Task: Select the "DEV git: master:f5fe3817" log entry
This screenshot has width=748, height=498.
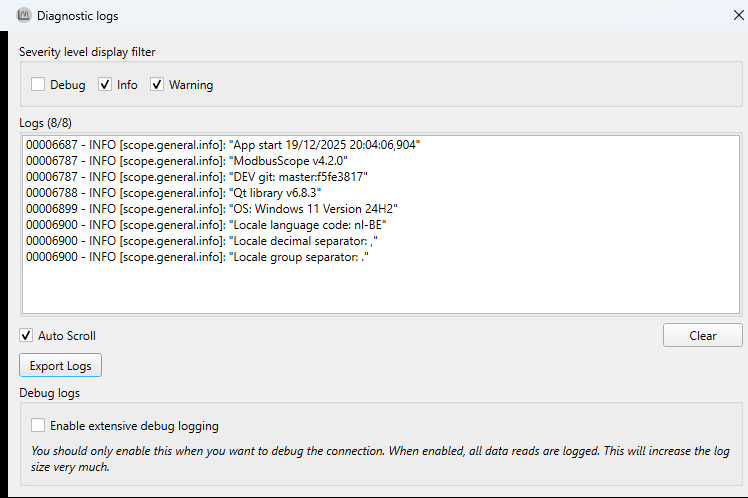Action: click(197, 177)
